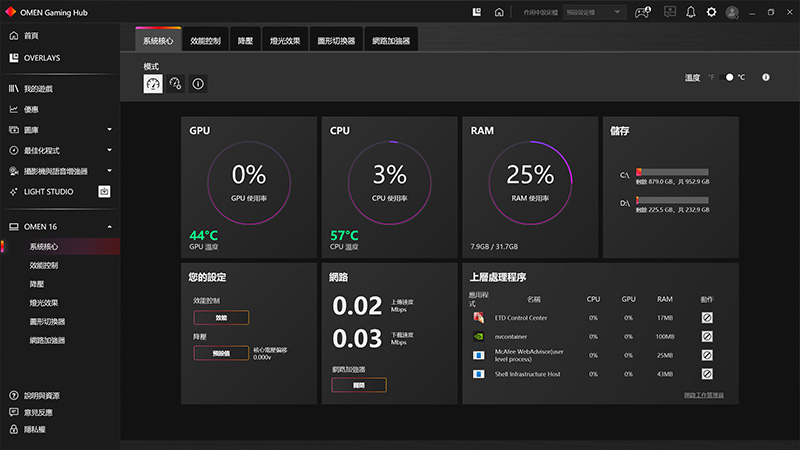The image size is (800, 450).
Task: Click the 開啟工作管理員 link
Action: point(704,396)
